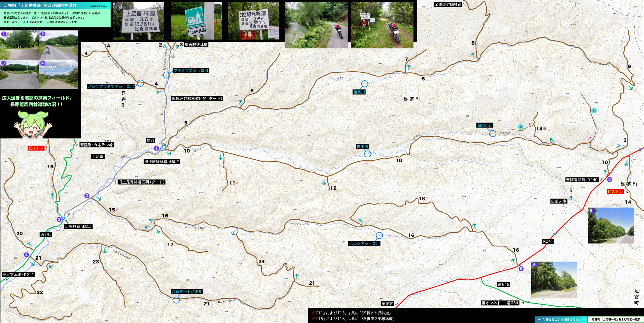Click the red ピストン label near route 19
Screen dimensions: 644x323
[x=36, y=148]
